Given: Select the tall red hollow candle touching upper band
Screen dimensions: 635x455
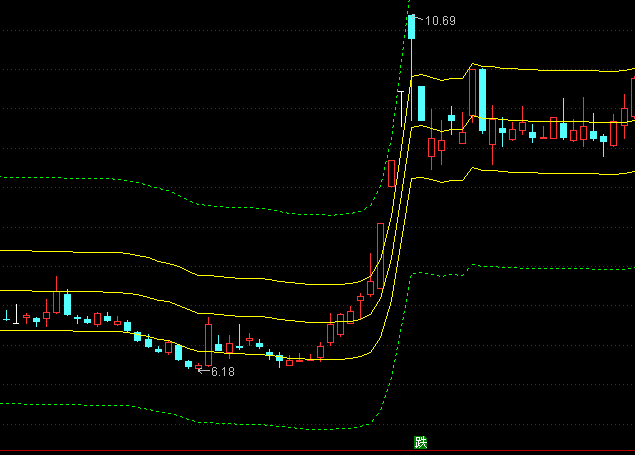Looking at the screenshot, I should click(471, 92).
